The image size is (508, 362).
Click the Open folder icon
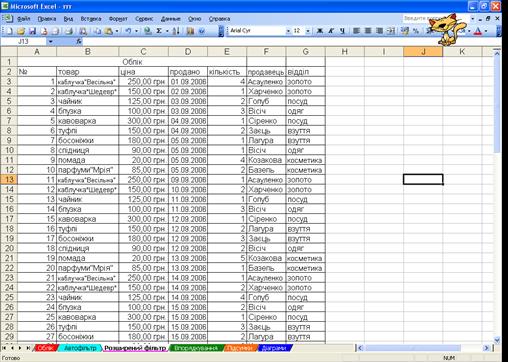coord(21,31)
